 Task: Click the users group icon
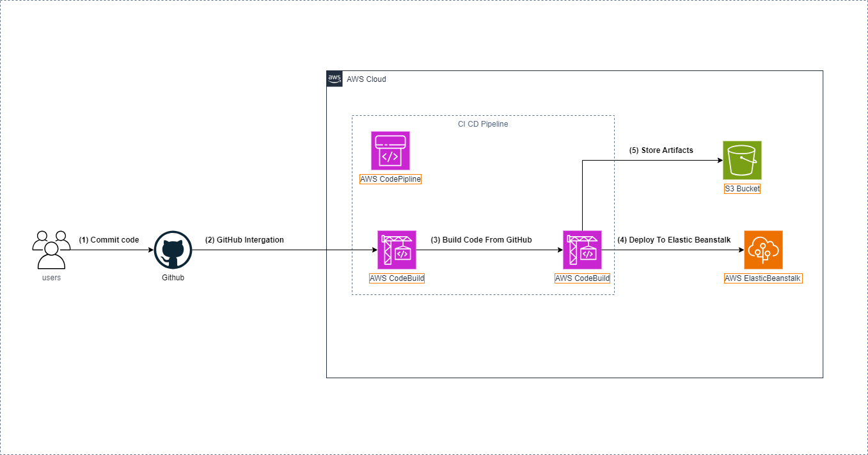click(51, 250)
